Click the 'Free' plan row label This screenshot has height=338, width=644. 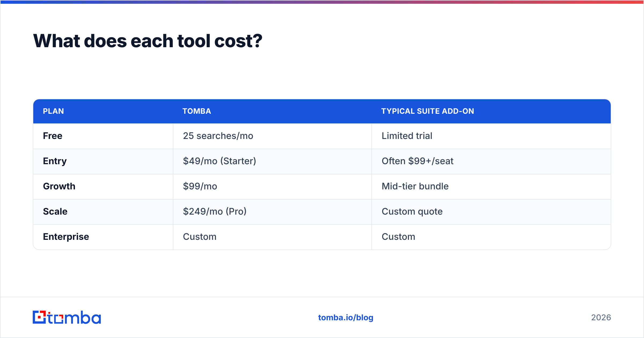(53, 136)
